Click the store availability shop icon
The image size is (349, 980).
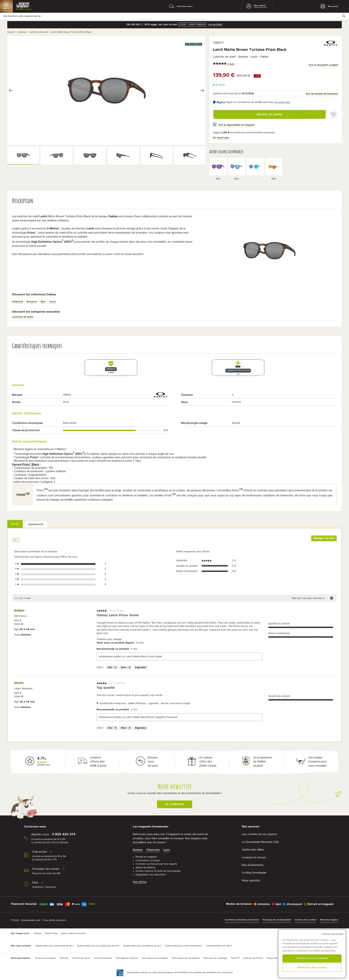pyautogui.click(x=215, y=124)
